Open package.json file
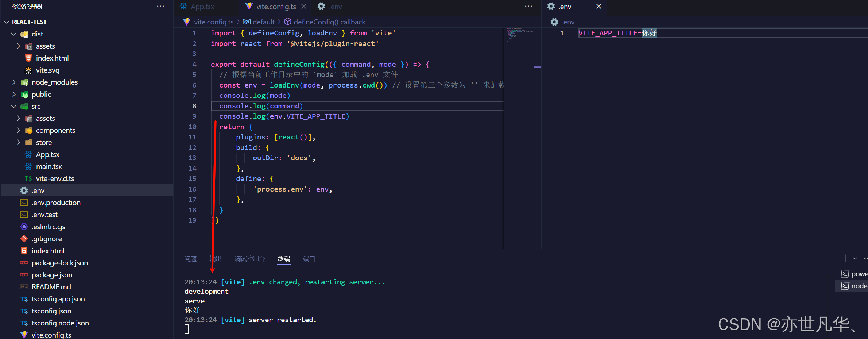Image resolution: width=868 pixels, height=339 pixels. click(x=52, y=275)
